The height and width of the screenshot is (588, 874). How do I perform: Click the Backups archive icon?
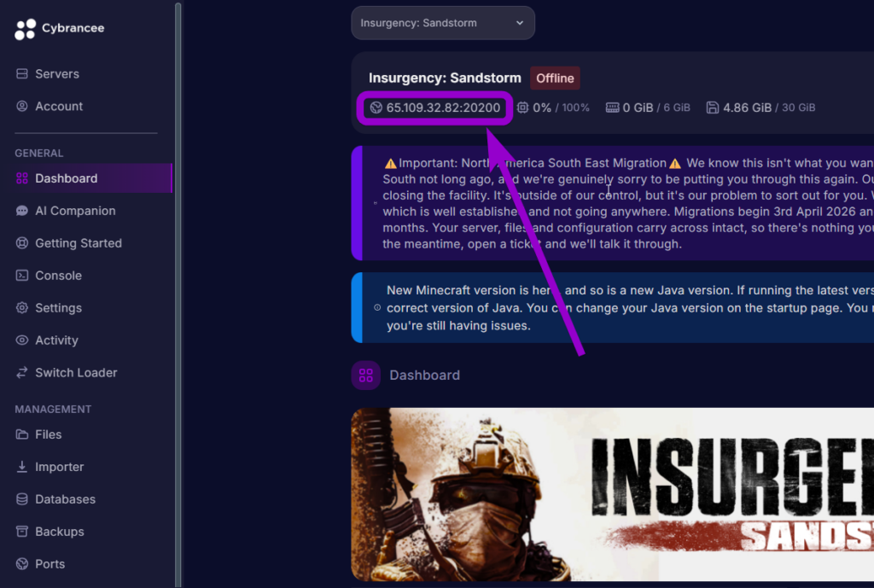click(x=21, y=531)
